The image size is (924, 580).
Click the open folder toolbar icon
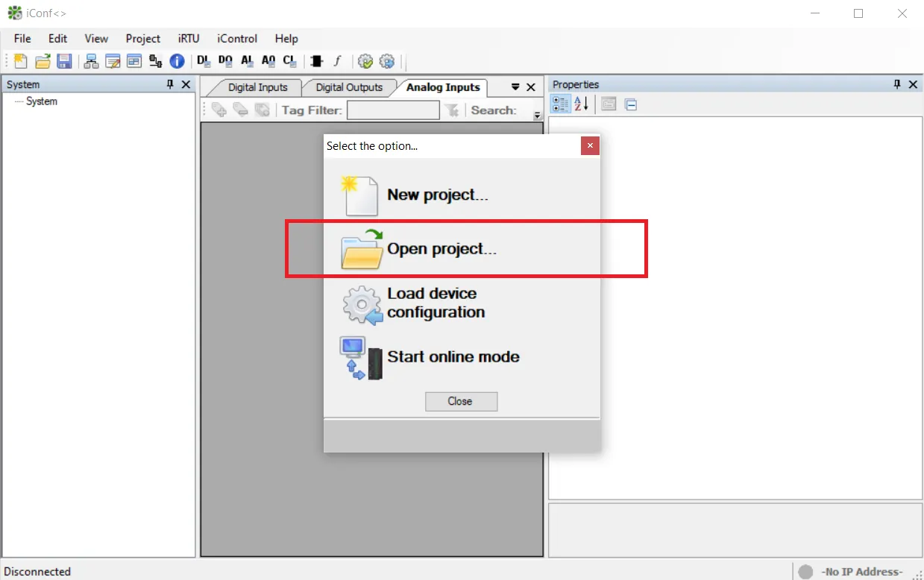coord(43,61)
